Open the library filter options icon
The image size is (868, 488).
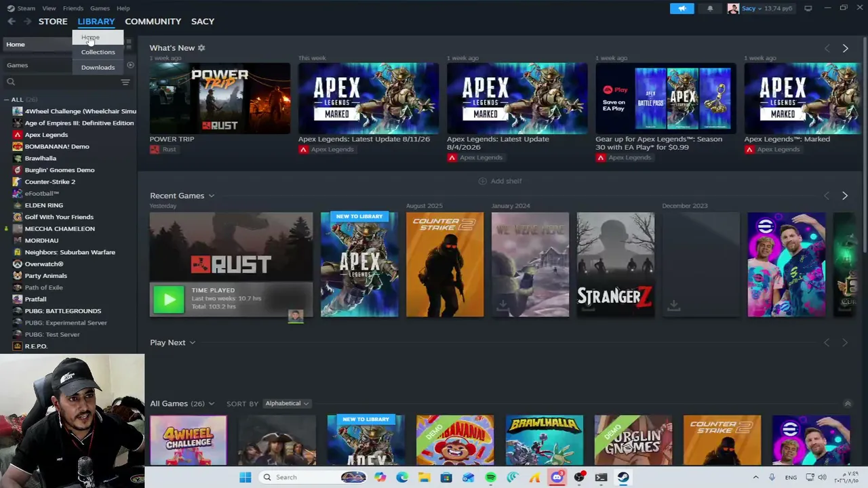pyautogui.click(x=125, y=82)
